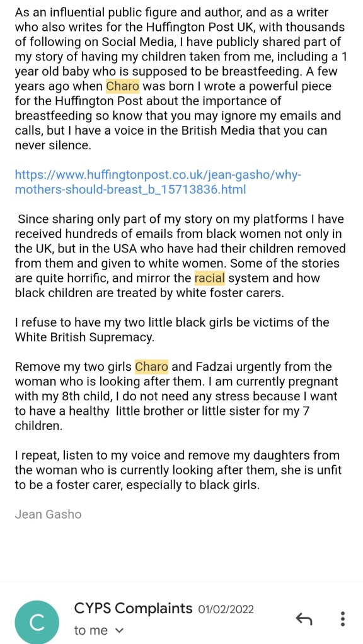Tap the words 'never silence.'
The height and width of the screenshot is (644, 363).
[52, 145]
